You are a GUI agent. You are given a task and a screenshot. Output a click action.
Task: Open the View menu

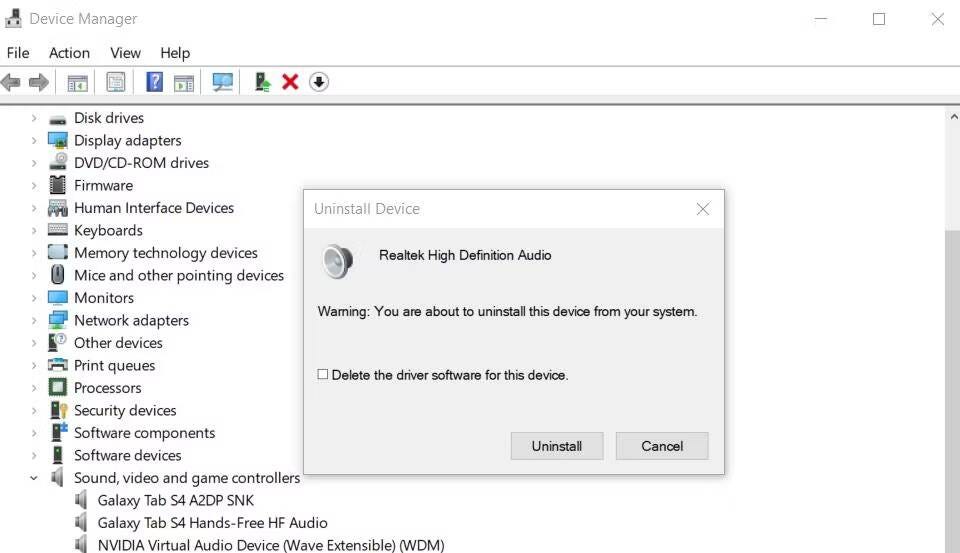tap(126, 53)
